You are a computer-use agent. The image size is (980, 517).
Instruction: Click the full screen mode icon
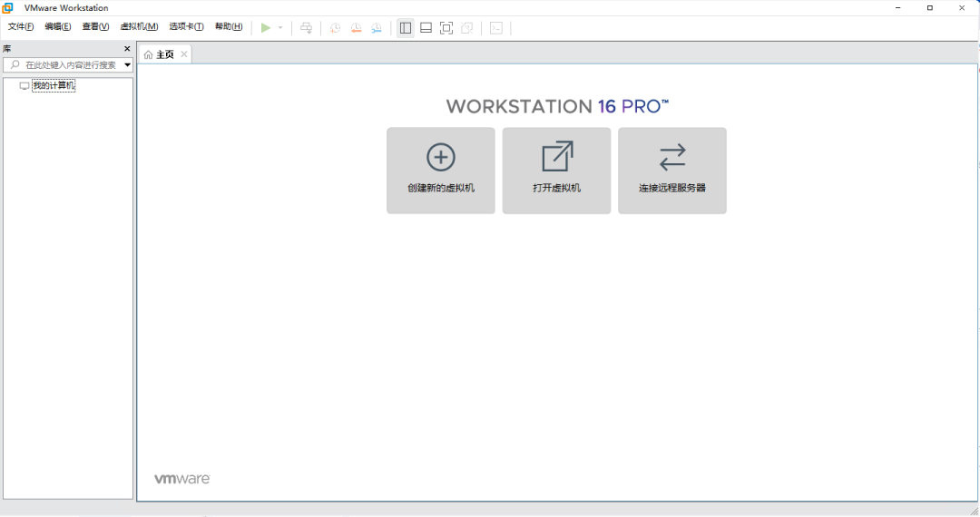tap(446, 27)
